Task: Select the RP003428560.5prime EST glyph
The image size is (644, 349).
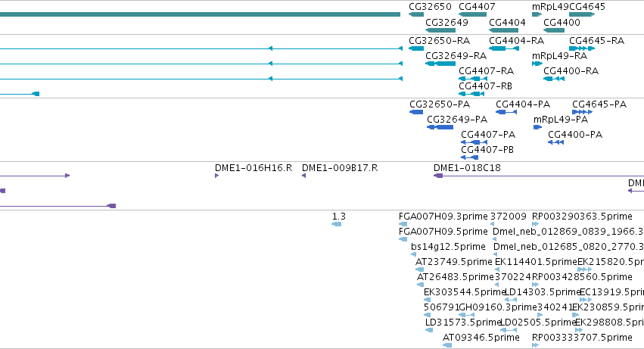Action: tap(535, 285)
